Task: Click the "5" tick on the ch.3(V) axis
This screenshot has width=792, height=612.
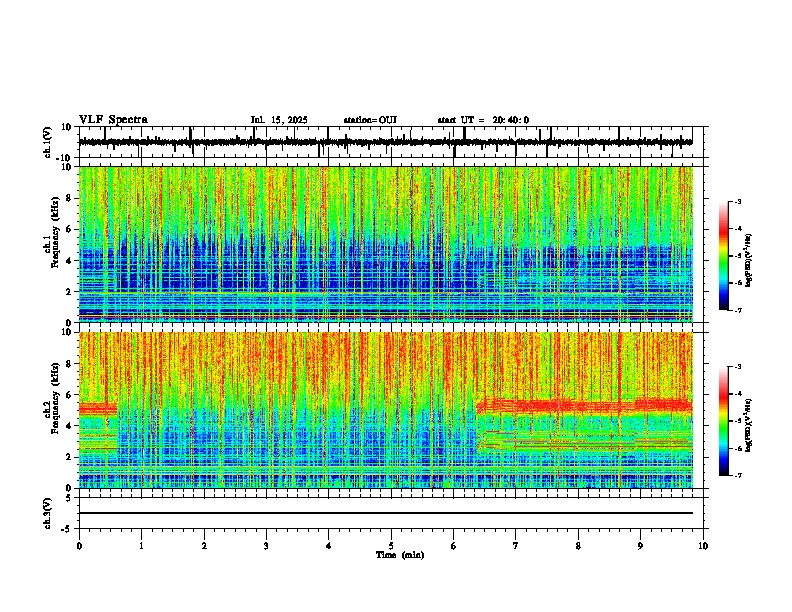Action: pyautogui.click(x=69, y=498)
